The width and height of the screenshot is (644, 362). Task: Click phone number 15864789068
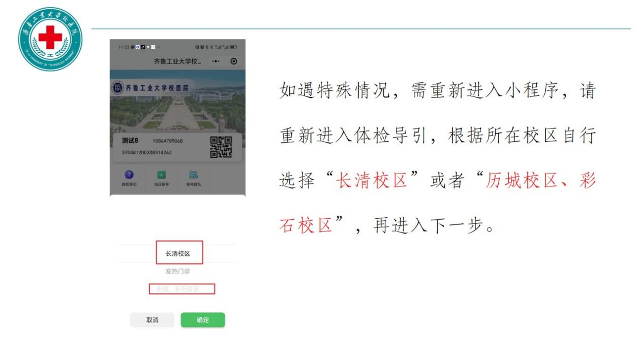(168, 141)
